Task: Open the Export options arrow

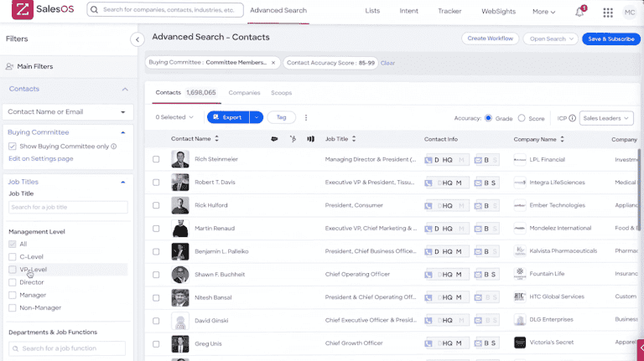Action: pyautogui.click(x=257, y=117)
